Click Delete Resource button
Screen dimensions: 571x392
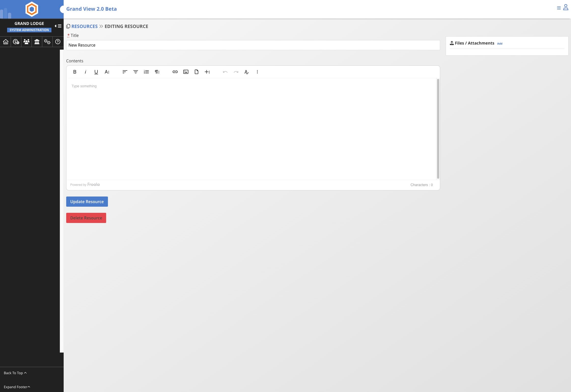coord(86,218)
